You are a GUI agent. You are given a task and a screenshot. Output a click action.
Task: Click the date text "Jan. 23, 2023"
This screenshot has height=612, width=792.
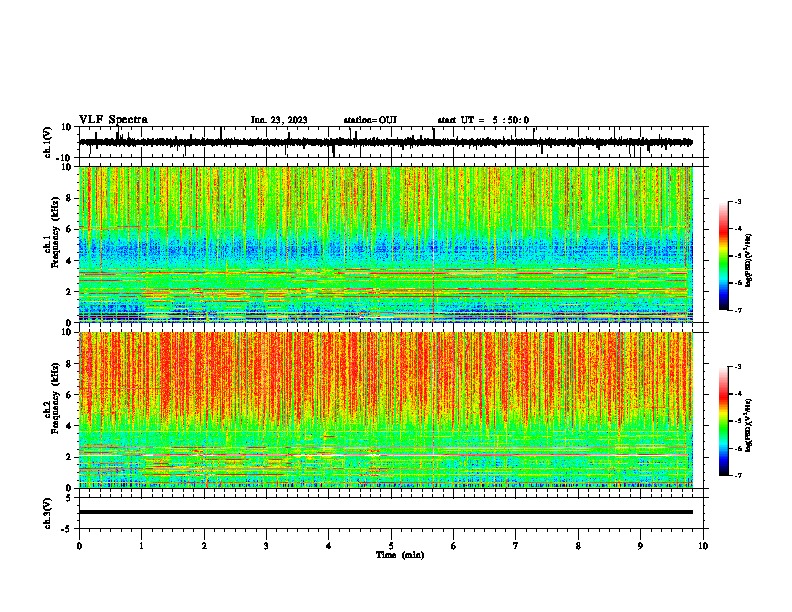coord(279,120)
